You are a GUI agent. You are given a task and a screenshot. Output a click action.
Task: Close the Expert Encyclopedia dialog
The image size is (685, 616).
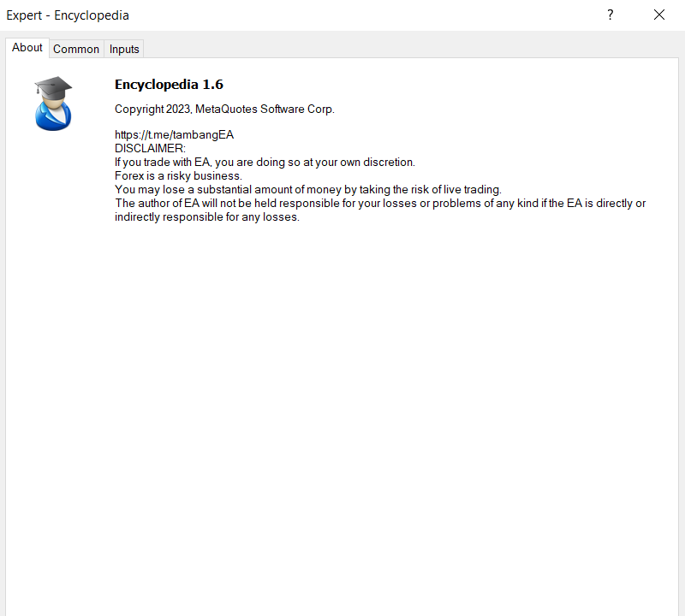coord(659,15)
